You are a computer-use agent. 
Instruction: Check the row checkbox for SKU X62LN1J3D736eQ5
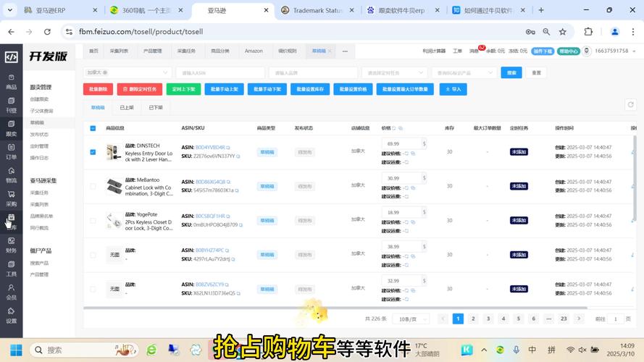coord(93,289)
